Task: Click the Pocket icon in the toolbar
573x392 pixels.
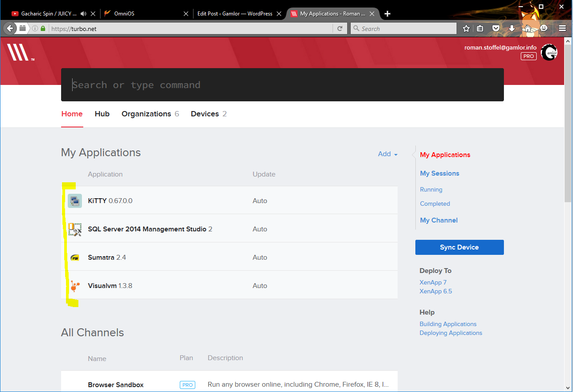Action: (x=496, y=28)
